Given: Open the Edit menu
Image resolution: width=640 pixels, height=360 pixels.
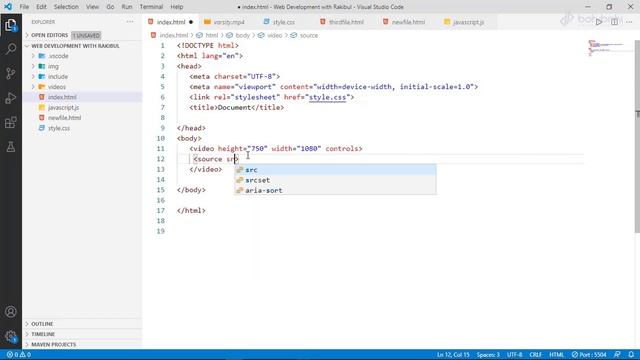Looking at the screenshot, I should 41,7.
